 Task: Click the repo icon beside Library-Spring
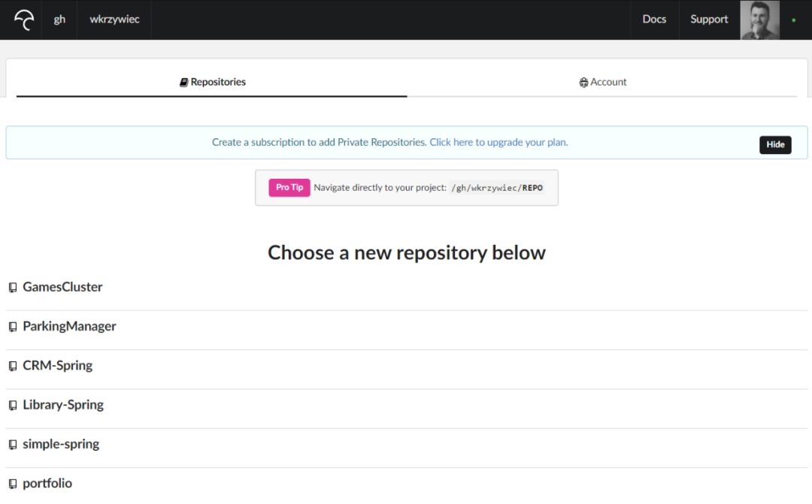pos(13,406)
